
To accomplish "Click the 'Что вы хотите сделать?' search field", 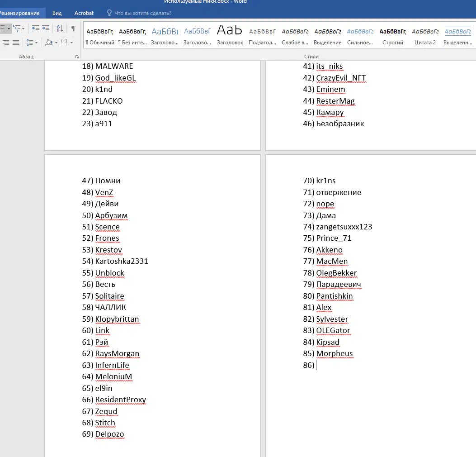I will [x=143, y=13].
